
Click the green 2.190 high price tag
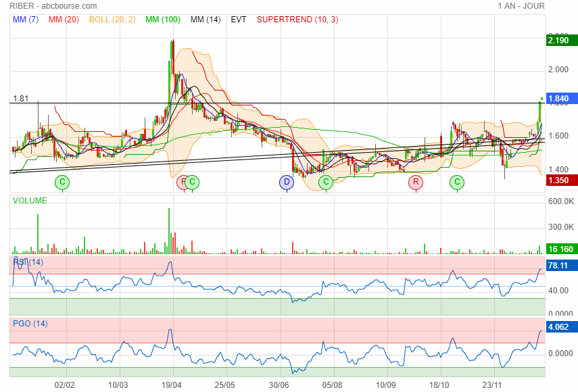(562, 40)
